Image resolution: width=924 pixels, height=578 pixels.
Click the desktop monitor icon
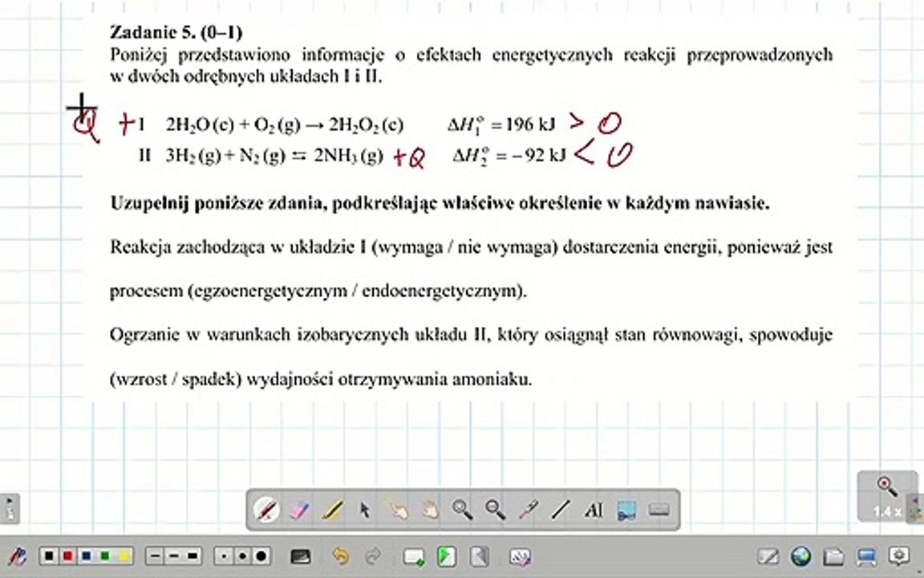pos(866,556)
